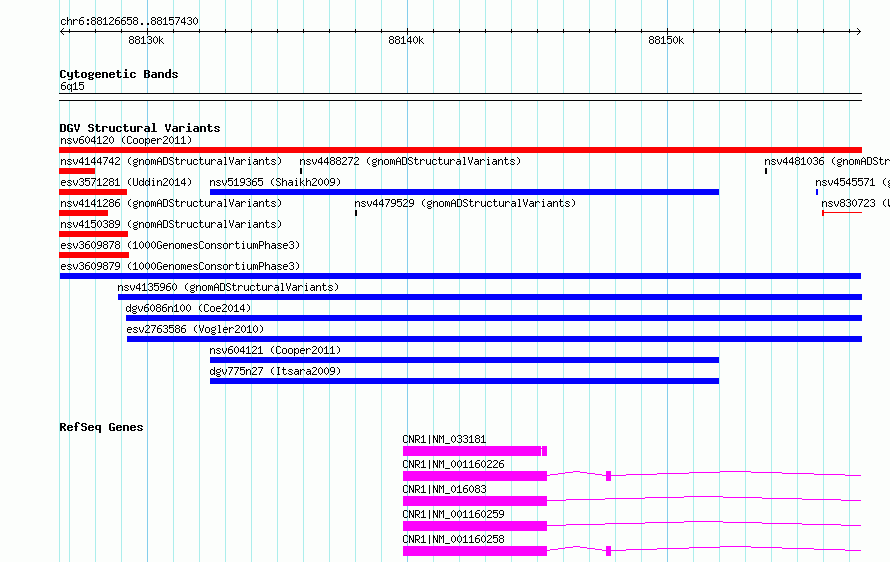
Task: Click the magenta NM_001160226 exon block
Action: [x=475, y=476]
